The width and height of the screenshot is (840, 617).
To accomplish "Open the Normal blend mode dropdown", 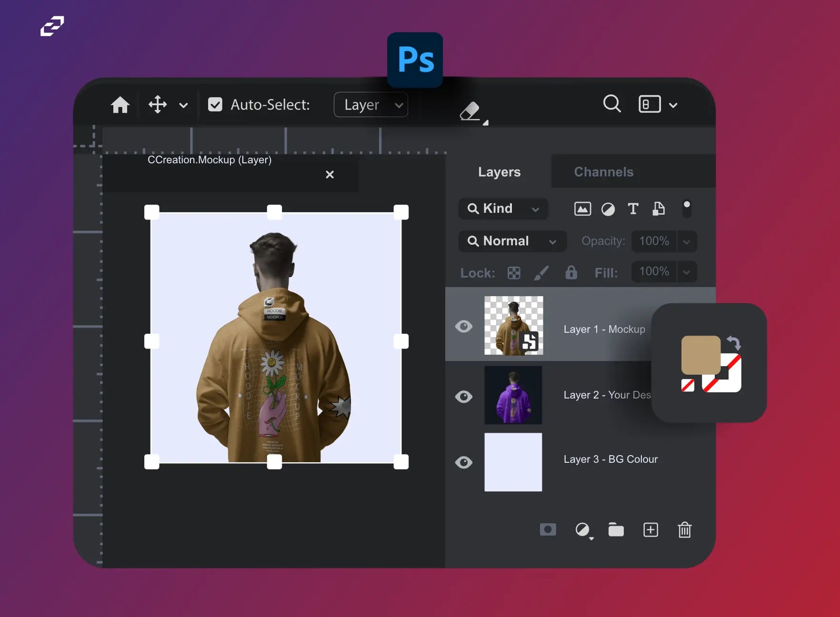I will (x=512, y=241).
